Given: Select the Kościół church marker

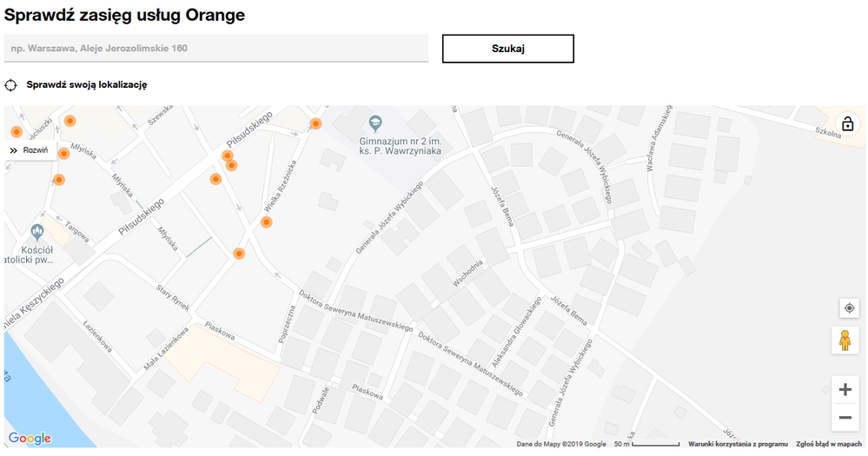Looking at the screenshot, I should 36,232.
